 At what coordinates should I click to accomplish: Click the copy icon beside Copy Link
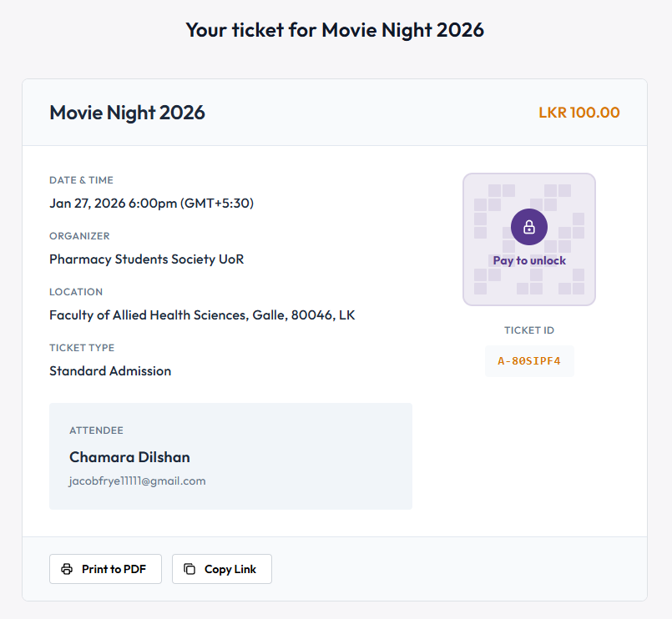tap(189, 569)
